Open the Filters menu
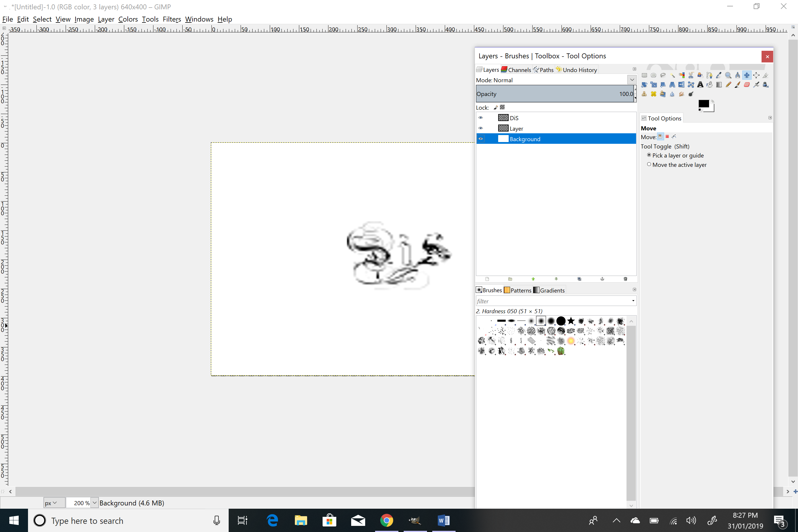 pyautogui.click(x=172, y=19)
